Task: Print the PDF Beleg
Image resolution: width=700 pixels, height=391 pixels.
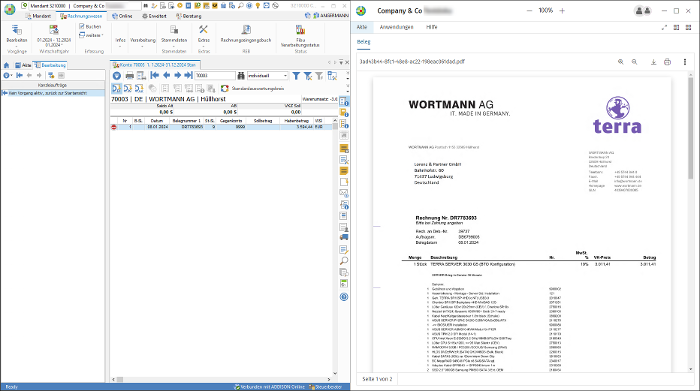Action: point(667,62)
